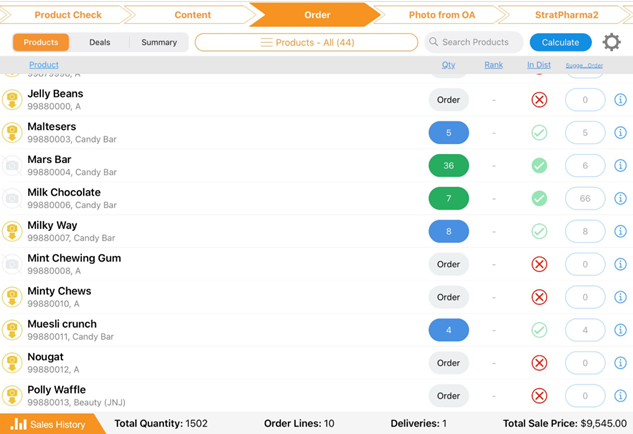
Task: Toggle In Dist for Maltesers
Action: coord(539,132)
